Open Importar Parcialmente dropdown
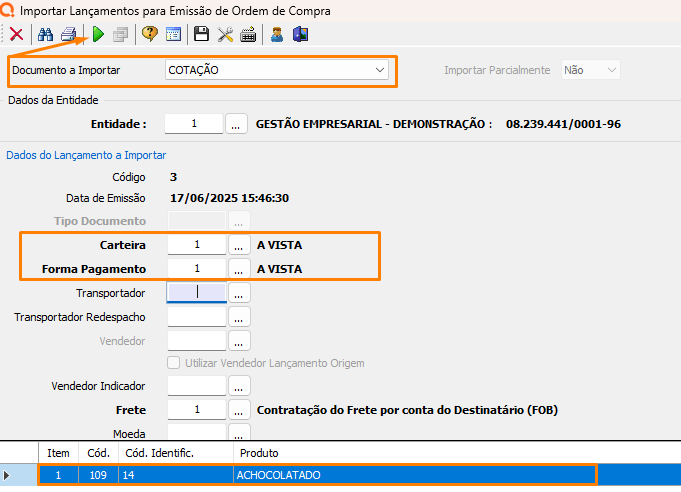Screen dimensions: 681x492 click(x=591, y=70)
